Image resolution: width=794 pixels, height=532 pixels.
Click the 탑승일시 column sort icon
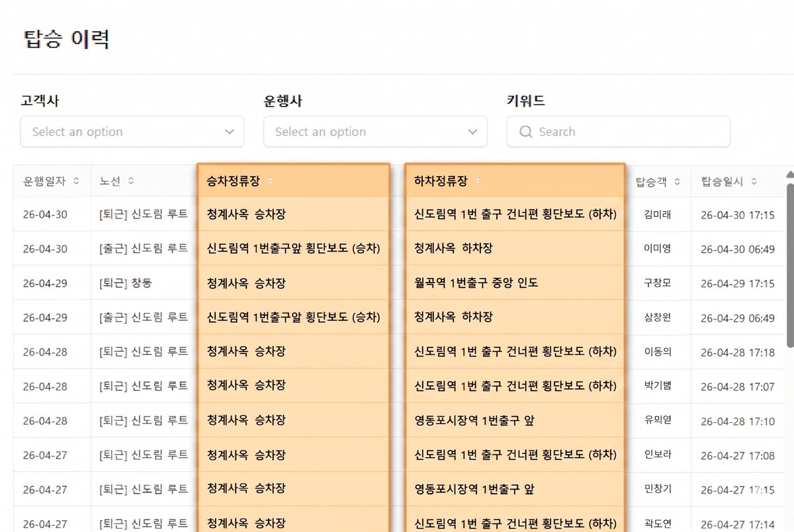[x=754, y=181]
